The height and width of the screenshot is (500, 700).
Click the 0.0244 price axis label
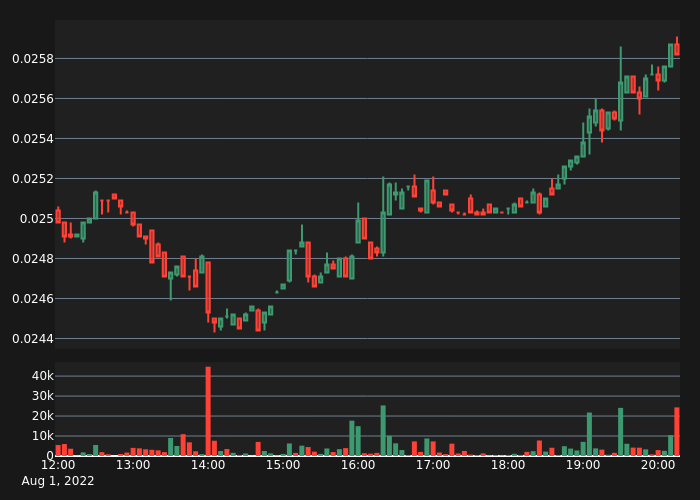[33, 339]
